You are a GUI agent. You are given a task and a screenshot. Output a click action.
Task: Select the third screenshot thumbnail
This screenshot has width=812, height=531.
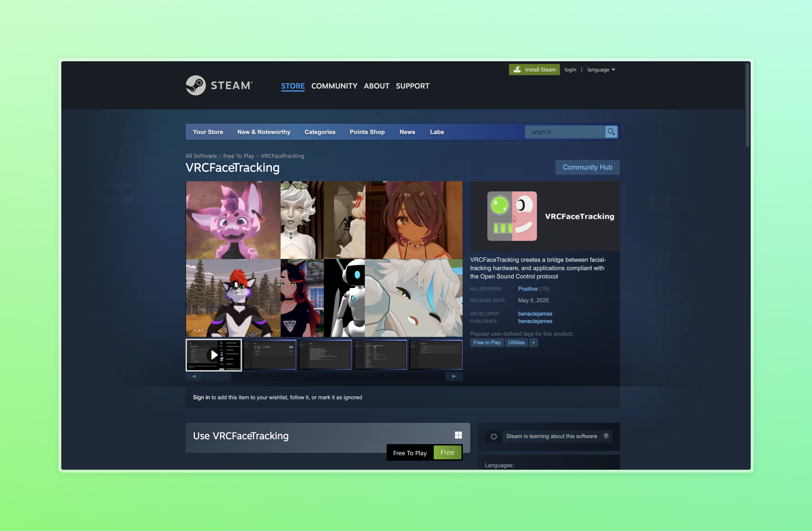click(325, 355)
